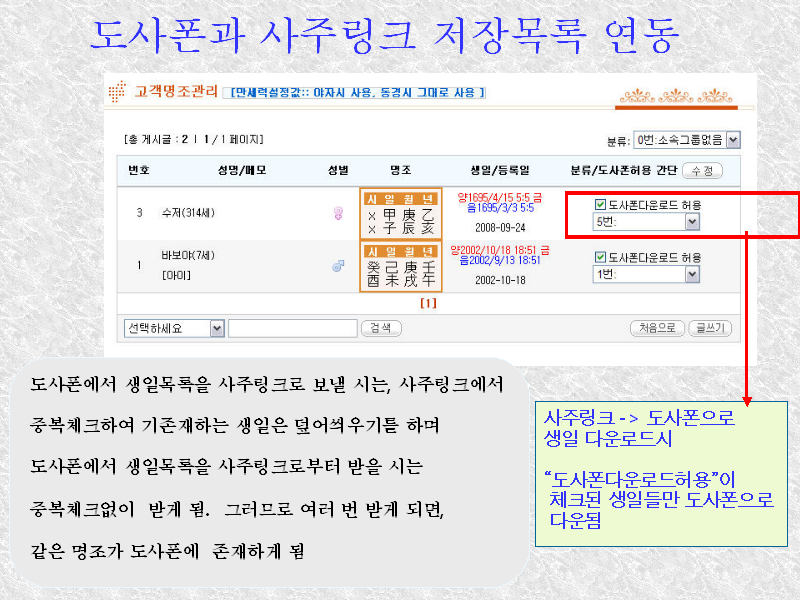800x600 pixels.
Task: Toggle 도사폰다운로드 허용 checkbox for row 3
Action: [601, 205]
